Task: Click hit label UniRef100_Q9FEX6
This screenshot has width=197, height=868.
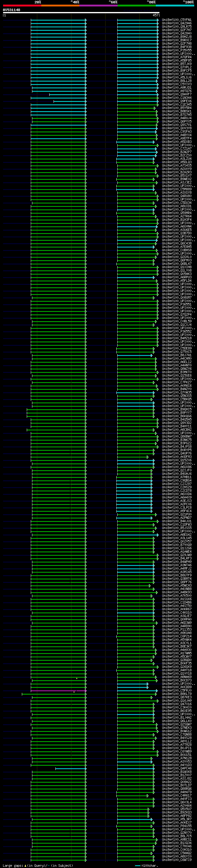Action: pyautogui.click(x=177, y=101)
